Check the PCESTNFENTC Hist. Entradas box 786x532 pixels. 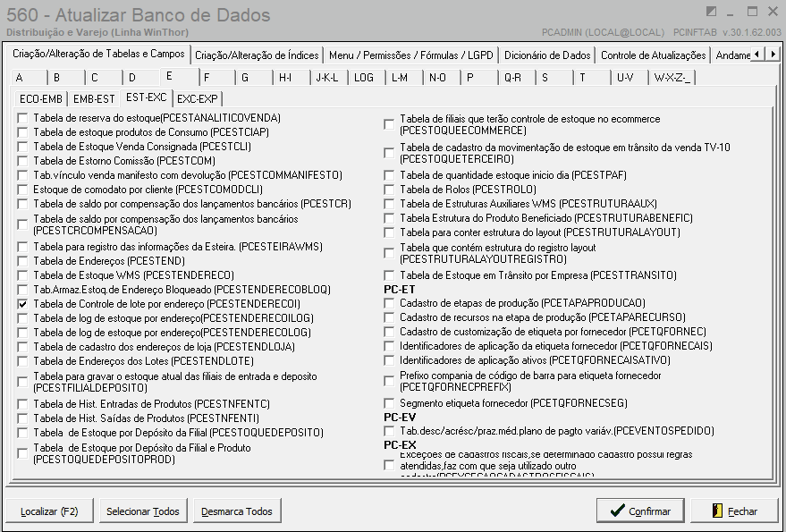pos(22,404)
